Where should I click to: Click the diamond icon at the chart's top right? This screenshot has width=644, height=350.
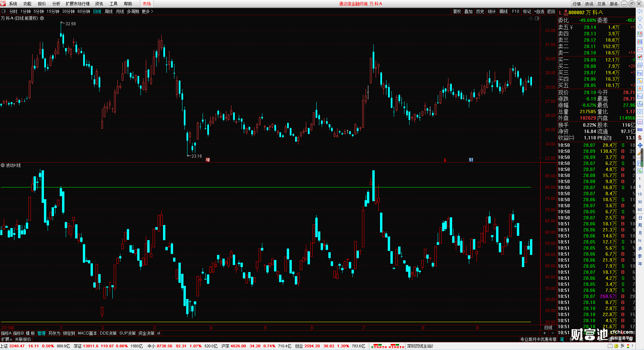click(531, 18)
